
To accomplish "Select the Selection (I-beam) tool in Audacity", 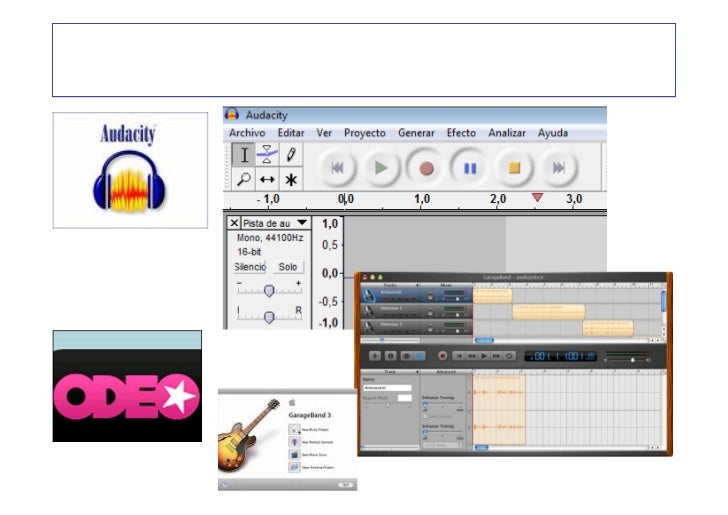I will pos(244,155).
